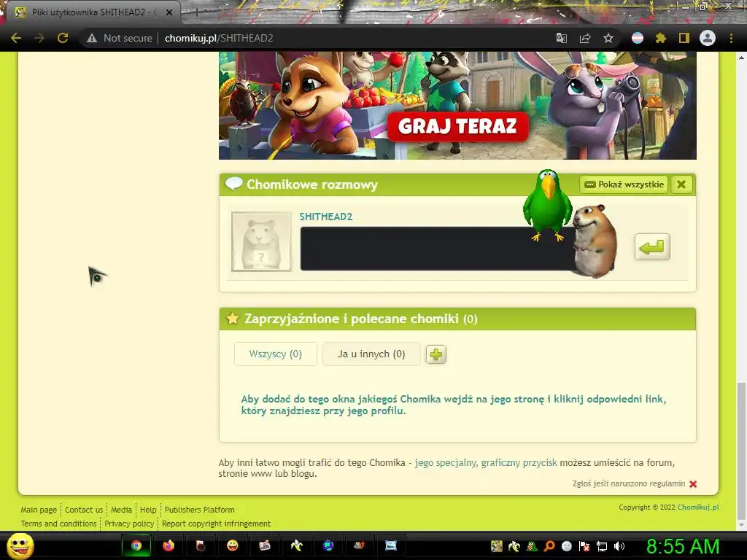Click the Not secure warning icon
Image resolution: width=747 pixels, height=560 pixels.
(x=92, y=38)
